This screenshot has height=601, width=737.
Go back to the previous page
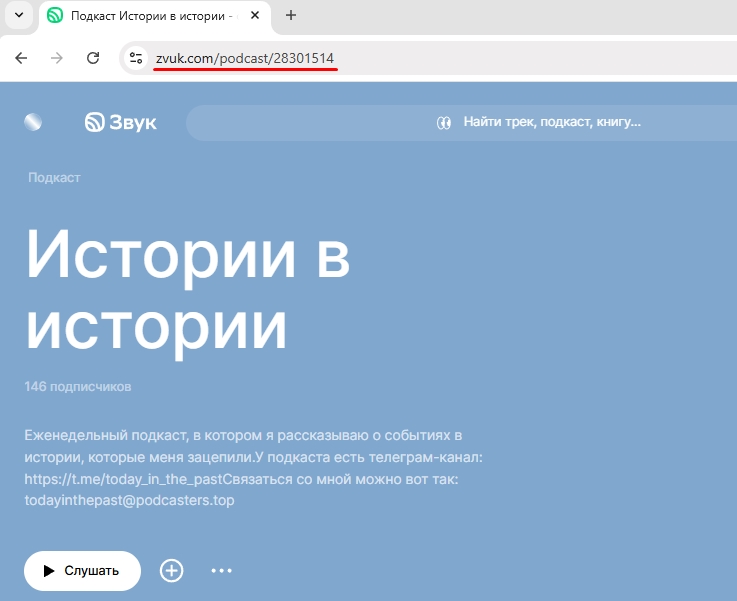coord(21,58)
